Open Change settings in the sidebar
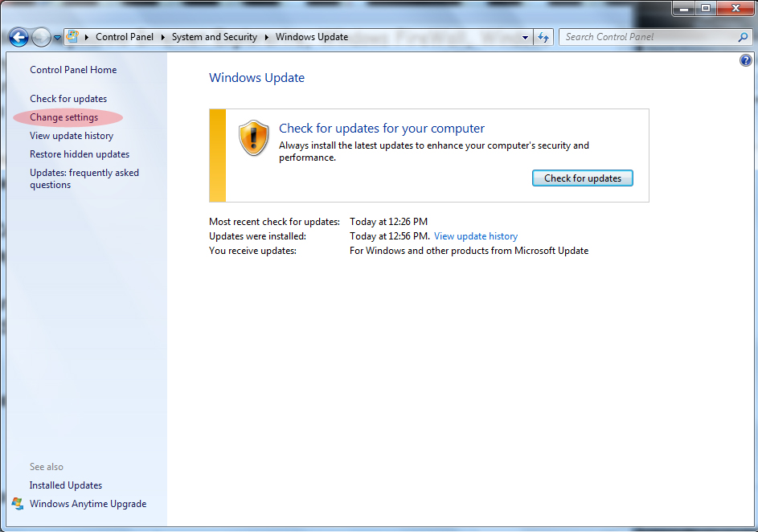The width and height of the screenshot is (758, 532). 64,117
